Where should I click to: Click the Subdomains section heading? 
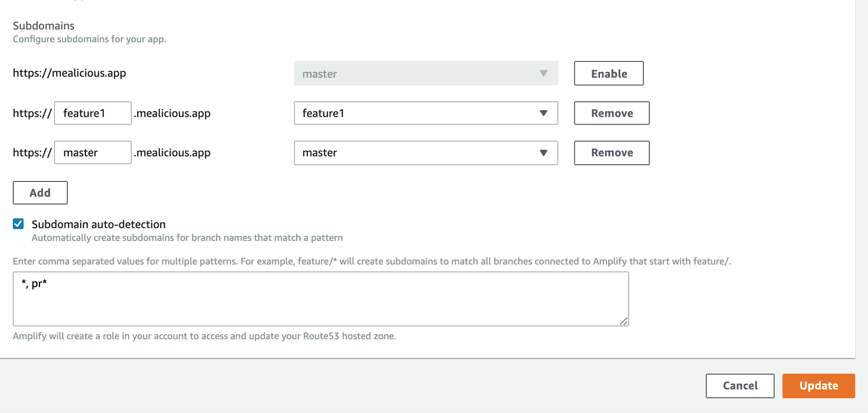tap(43, 26)
